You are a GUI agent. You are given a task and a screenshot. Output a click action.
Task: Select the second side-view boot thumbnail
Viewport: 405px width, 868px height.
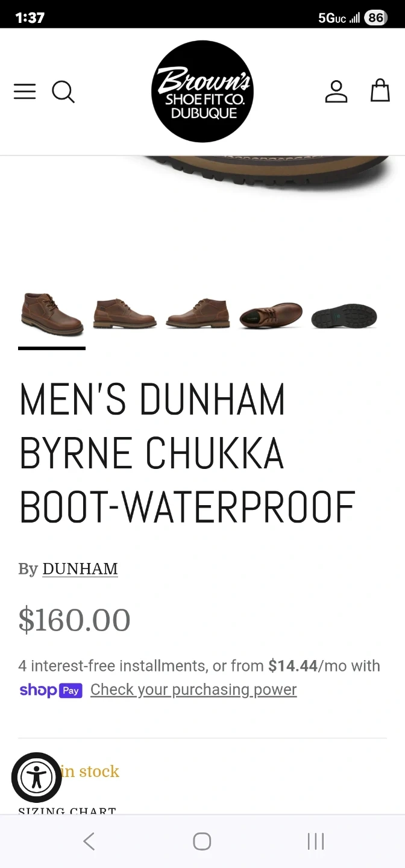[125, 313]
